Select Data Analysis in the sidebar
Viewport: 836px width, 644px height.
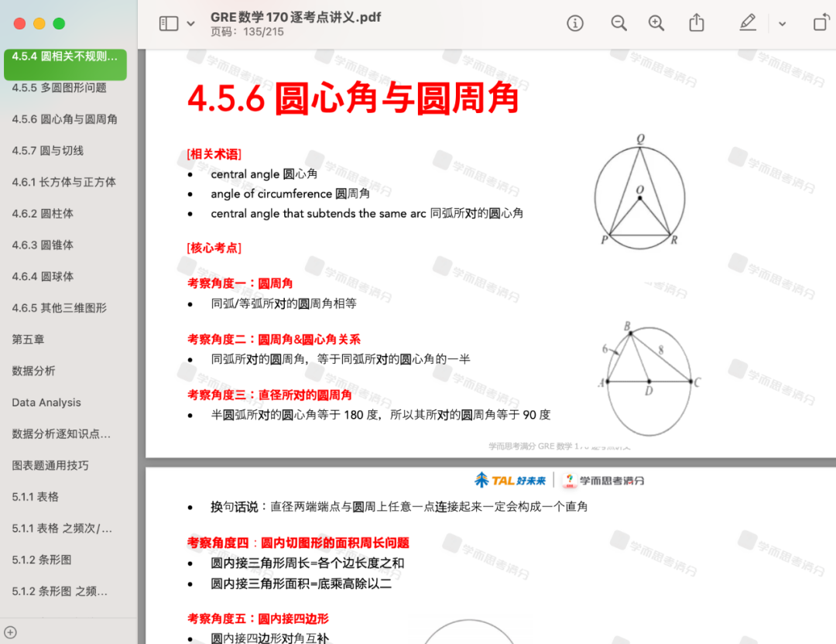[x=46, y=402]
